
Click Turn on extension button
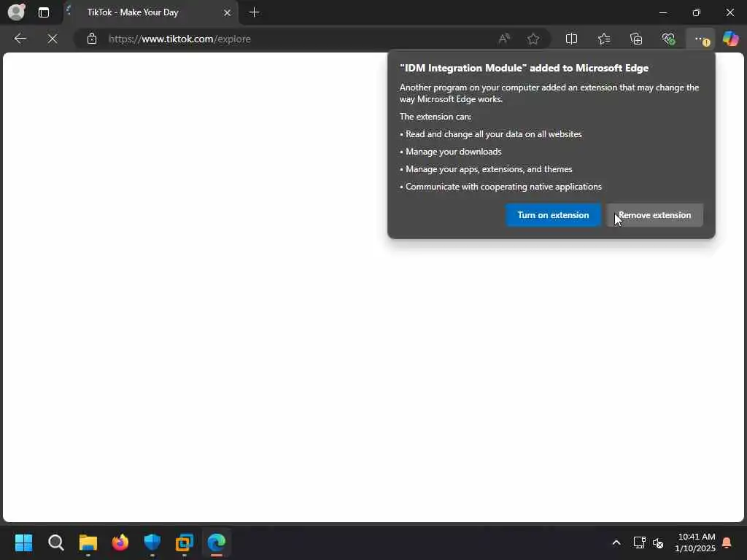click(x=553, y=215)
